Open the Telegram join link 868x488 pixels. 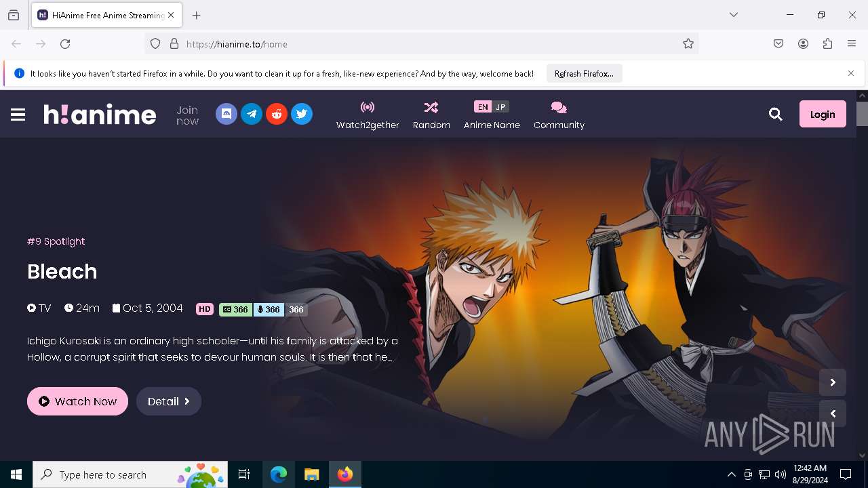point(252,114)
